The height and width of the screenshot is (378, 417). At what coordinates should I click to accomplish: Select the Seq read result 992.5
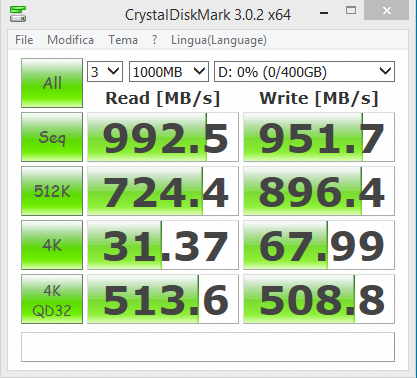pos(163,137)
